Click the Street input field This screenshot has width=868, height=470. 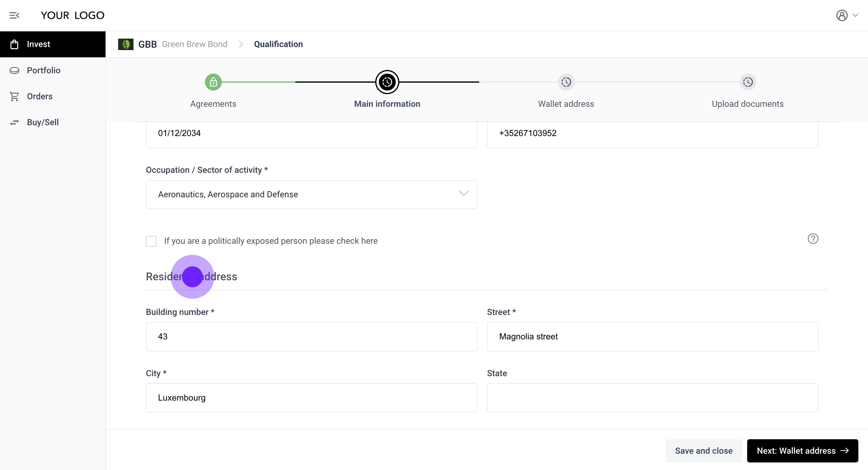point(652,336)
